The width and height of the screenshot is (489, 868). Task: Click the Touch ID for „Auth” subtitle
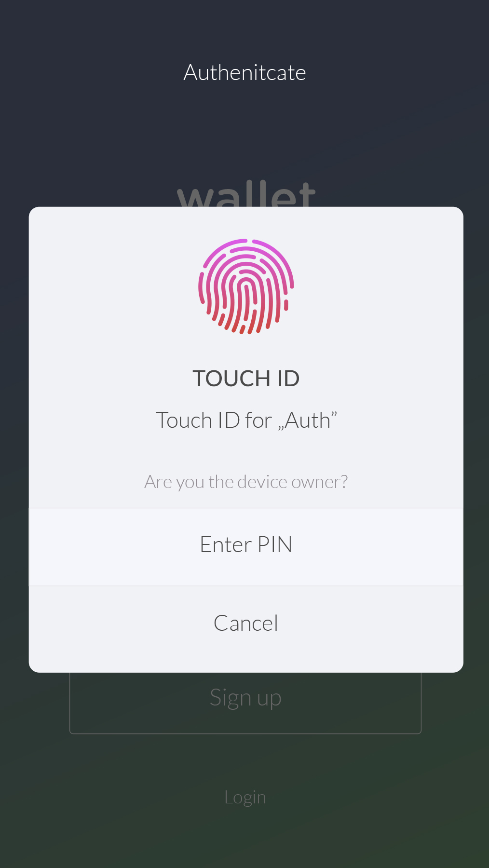(246, 420)
